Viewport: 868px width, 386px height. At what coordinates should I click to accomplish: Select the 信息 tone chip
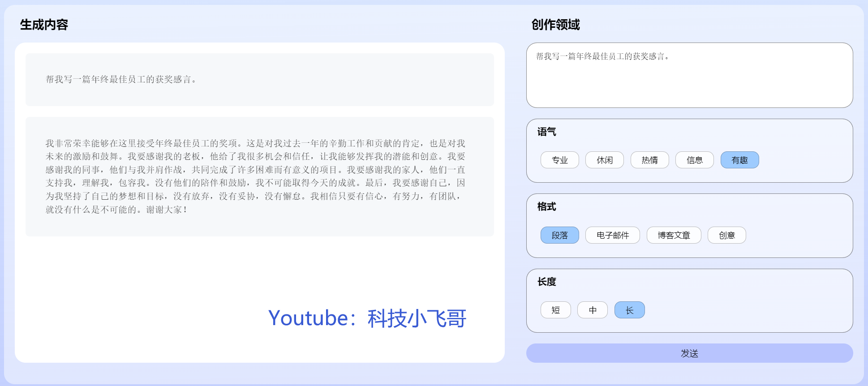coord(694,160)
